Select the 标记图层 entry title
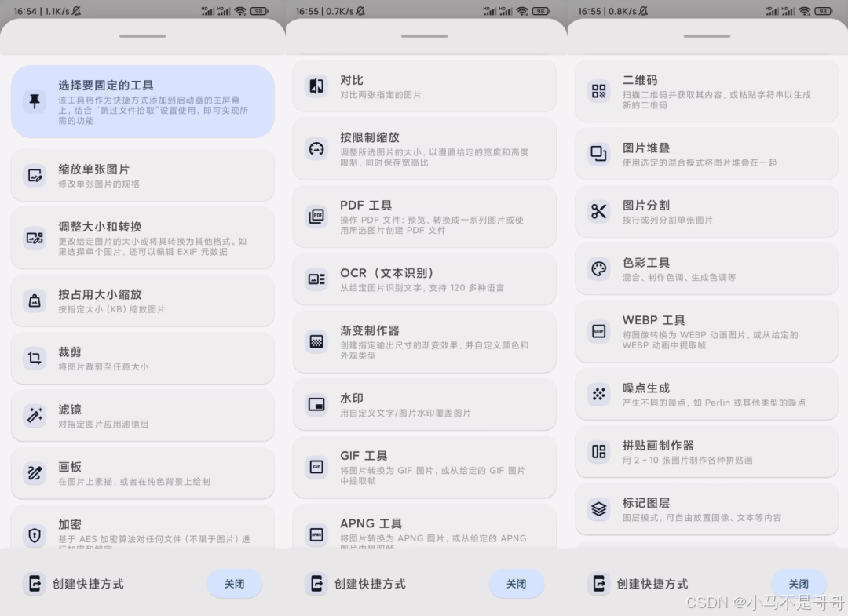The width and height of the screenshot is (848, 616). tap(645, 502)
